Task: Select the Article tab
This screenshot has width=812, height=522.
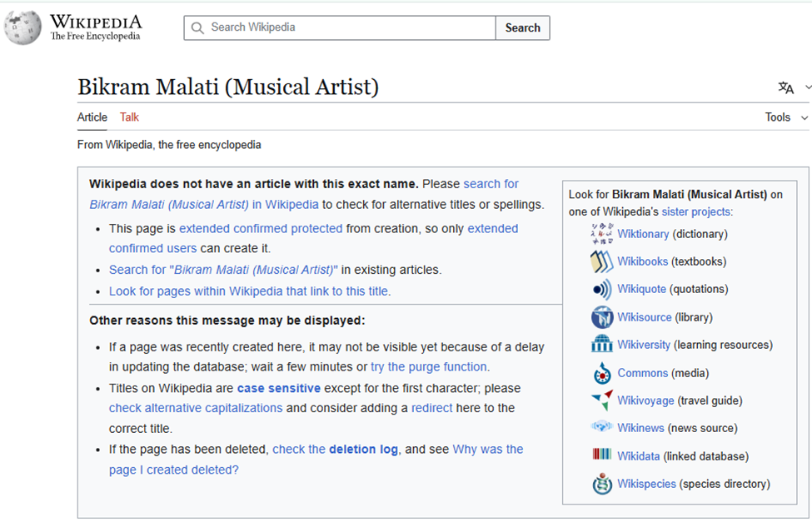Action: coord(92,117)
